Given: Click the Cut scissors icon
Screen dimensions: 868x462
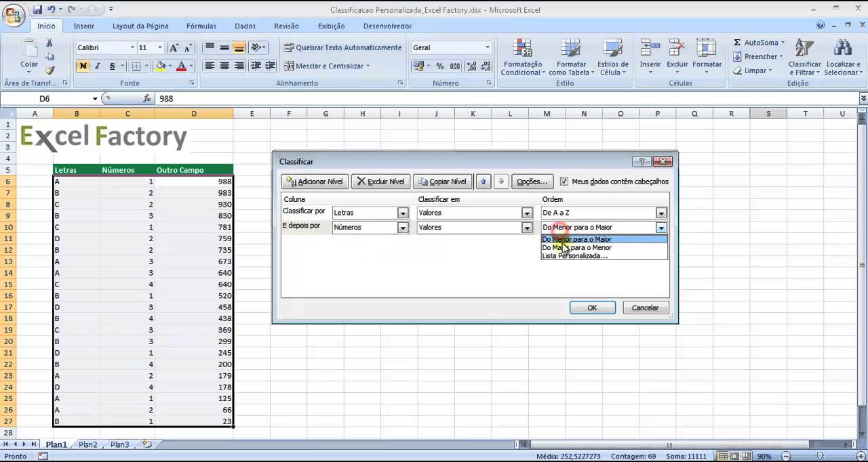Looking at the screenshot, I should 50,42.
